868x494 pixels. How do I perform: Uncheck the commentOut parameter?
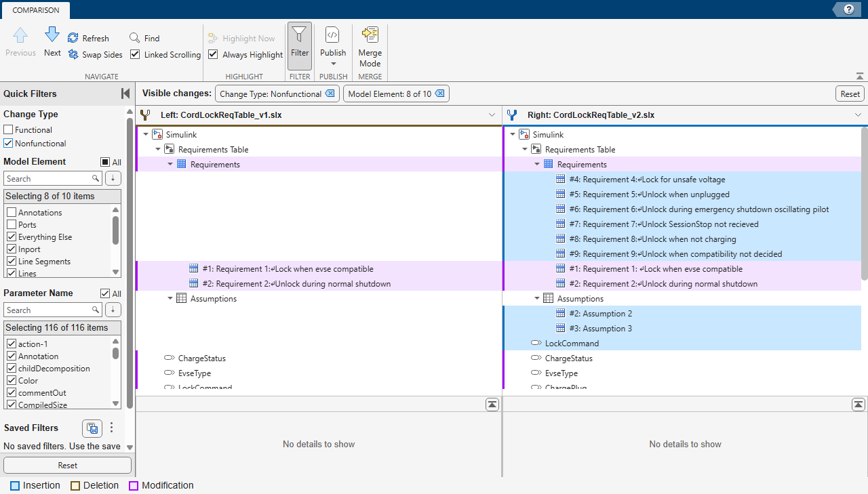pyautogui.click(x=12, y=393)
